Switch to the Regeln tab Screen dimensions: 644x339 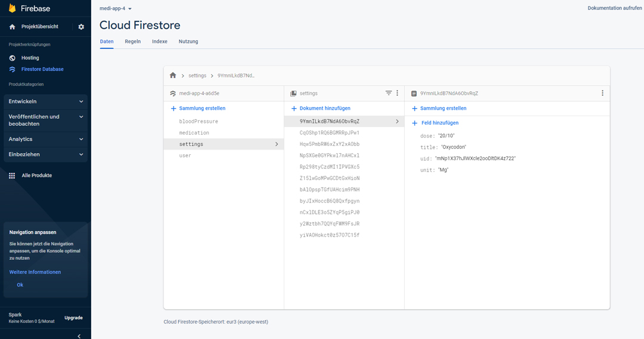[132, 42]
